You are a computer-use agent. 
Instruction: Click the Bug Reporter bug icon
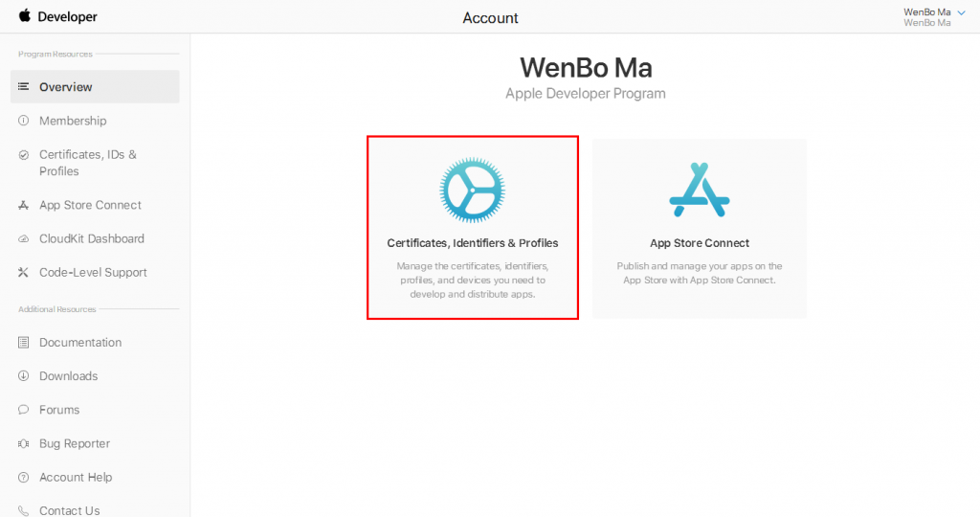click(24, 443)
